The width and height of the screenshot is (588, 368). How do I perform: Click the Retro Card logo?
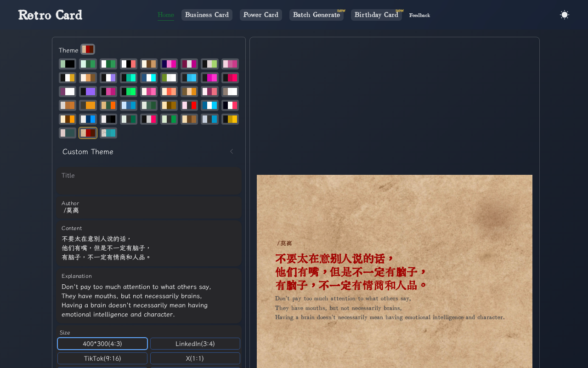pyautogui.click(x=51, y=15)
